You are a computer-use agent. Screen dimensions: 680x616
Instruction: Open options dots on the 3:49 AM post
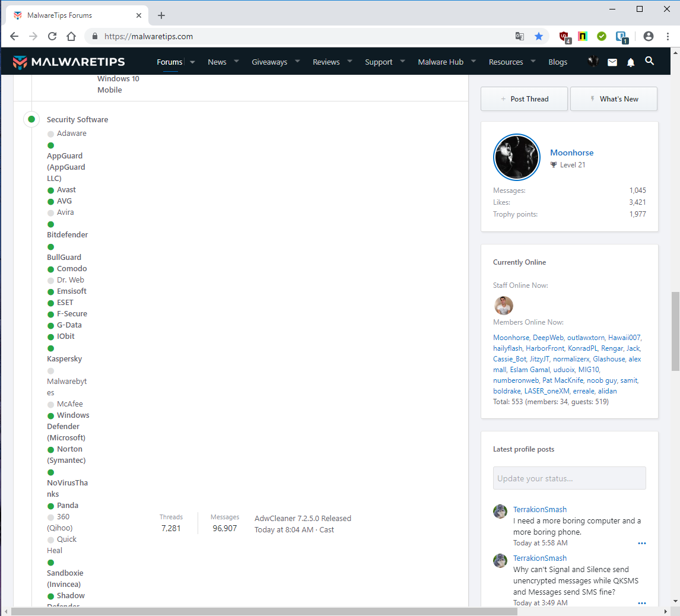click(642, 604)
